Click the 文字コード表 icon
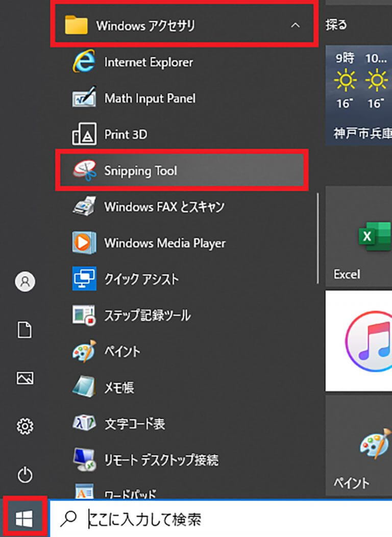 pyautogui.click(x=84, y=423)
